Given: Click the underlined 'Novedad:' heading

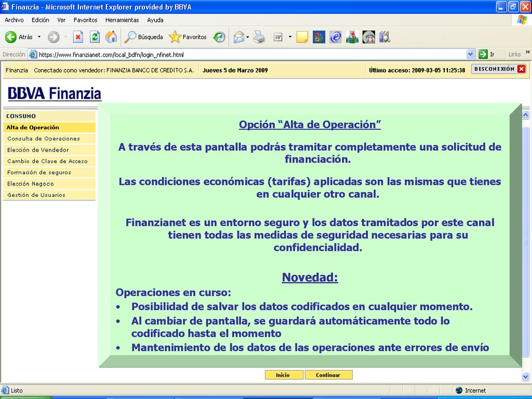Looking at the screenshot, I should [310, 277].
